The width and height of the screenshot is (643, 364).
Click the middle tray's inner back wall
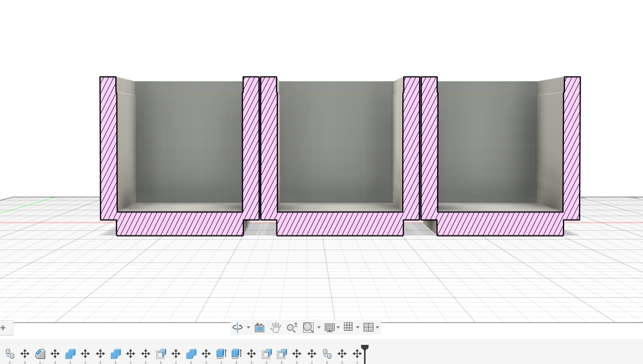(336, 142)
